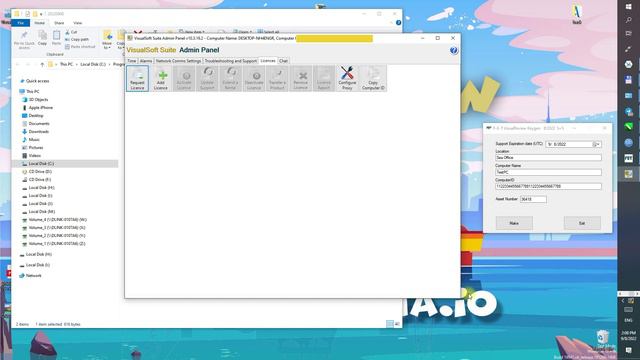The height and width of the screenshot is (360, 640).
Task: Open Documents in the navigation pane
Action: (x=39, y=124)
